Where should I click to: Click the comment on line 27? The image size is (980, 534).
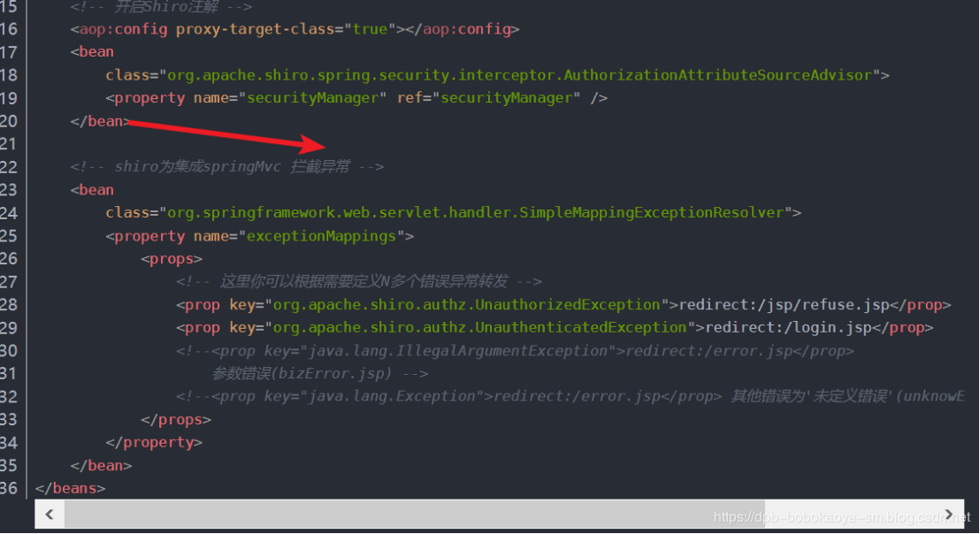359,282
